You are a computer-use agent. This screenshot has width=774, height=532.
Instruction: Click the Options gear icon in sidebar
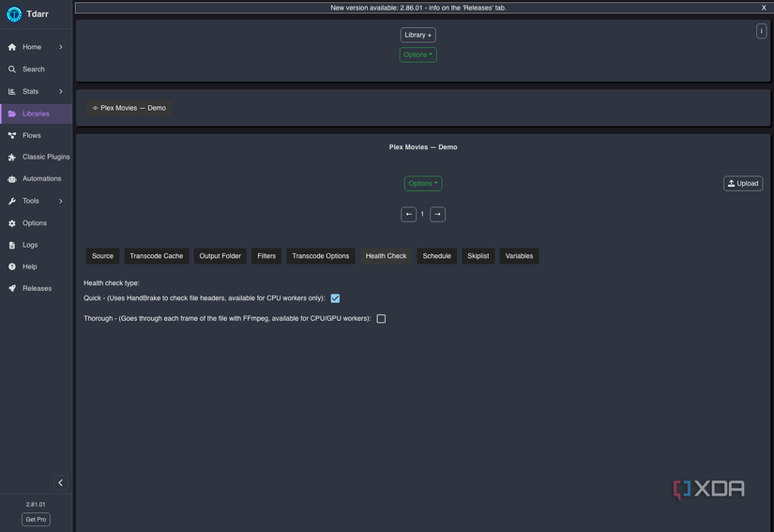[12, 223]
